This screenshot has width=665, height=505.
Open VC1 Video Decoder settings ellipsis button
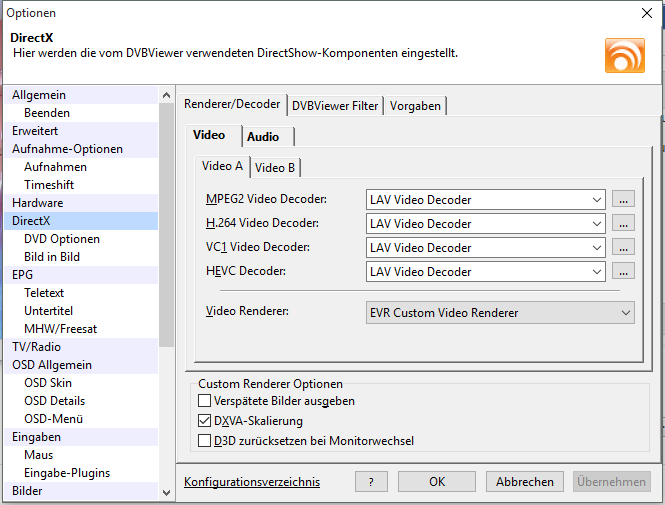pos(624,248)
